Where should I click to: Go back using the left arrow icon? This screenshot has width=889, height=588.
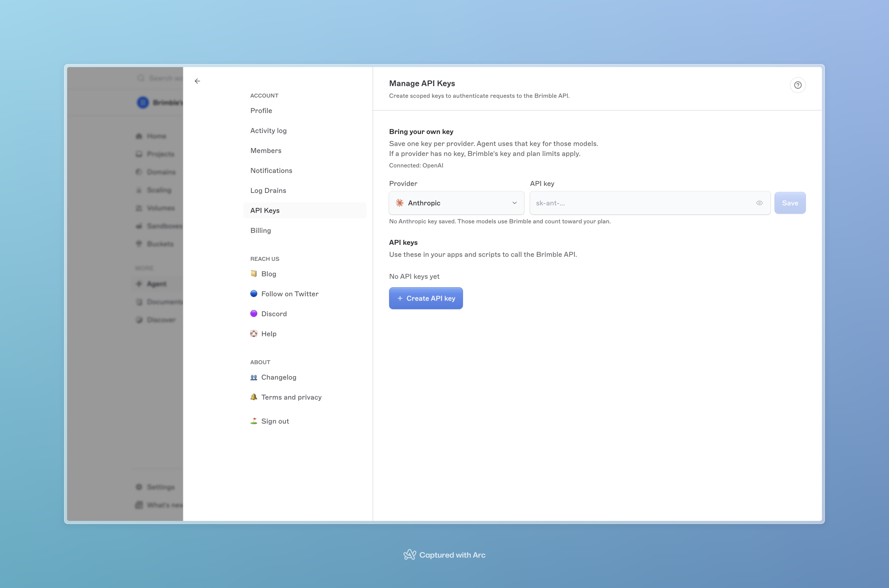[197, 81]
